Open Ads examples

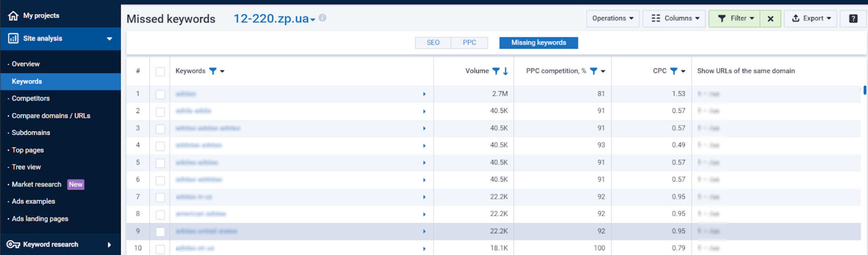(33, 201)
